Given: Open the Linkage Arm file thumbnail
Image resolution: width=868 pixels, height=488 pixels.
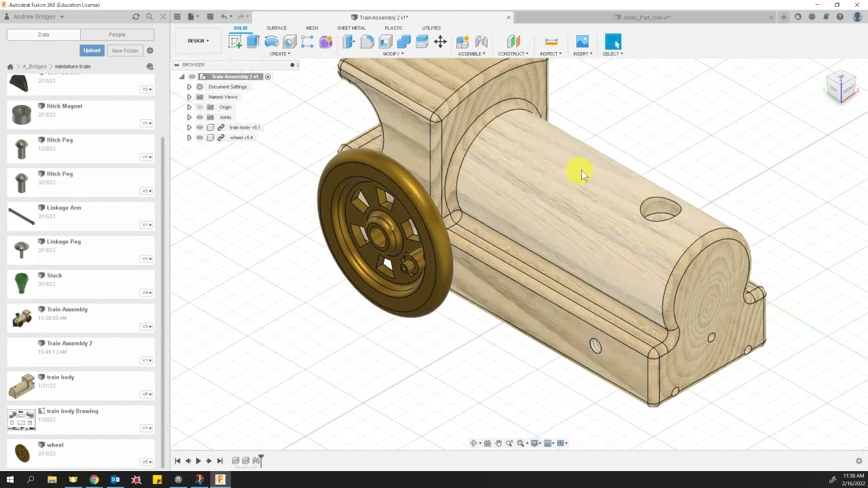Looking at the screenshot, I should [x=22, y=216].
